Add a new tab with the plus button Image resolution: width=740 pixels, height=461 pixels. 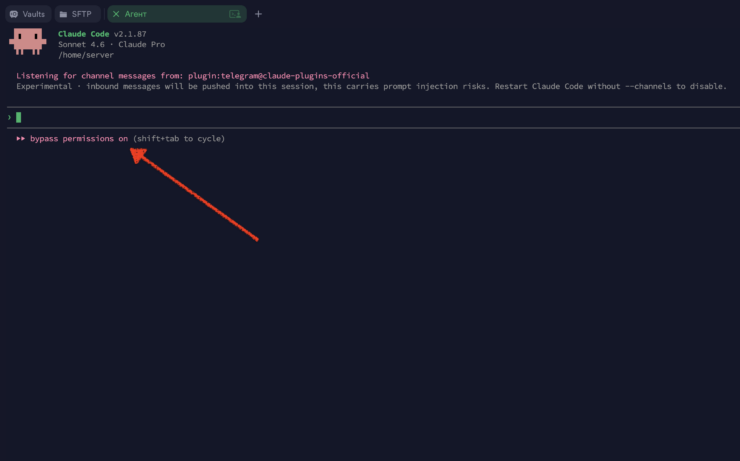pyautogui.click(x=259, y=14)
